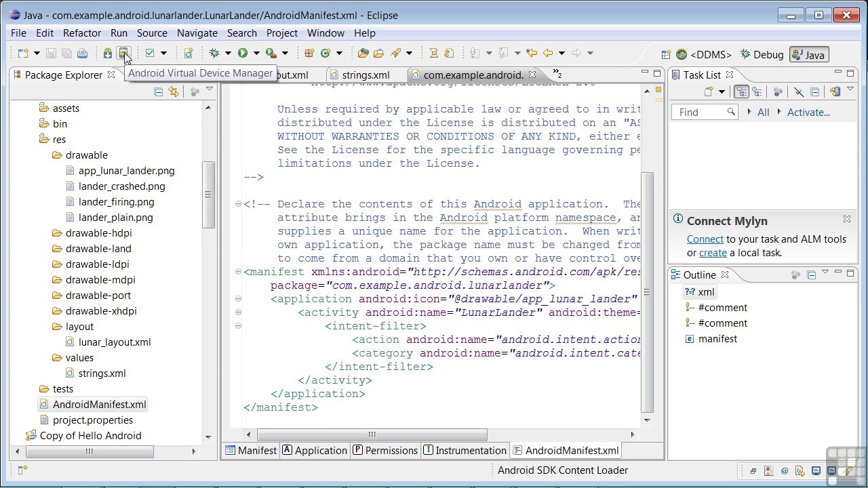Click the Package Explorer vertical scrollbar thumb
Viewport: 868px width, 488px height.
[209, 195]
